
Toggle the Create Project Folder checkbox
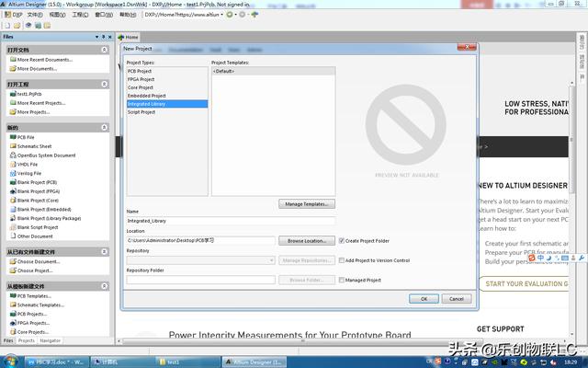point(342,241)
